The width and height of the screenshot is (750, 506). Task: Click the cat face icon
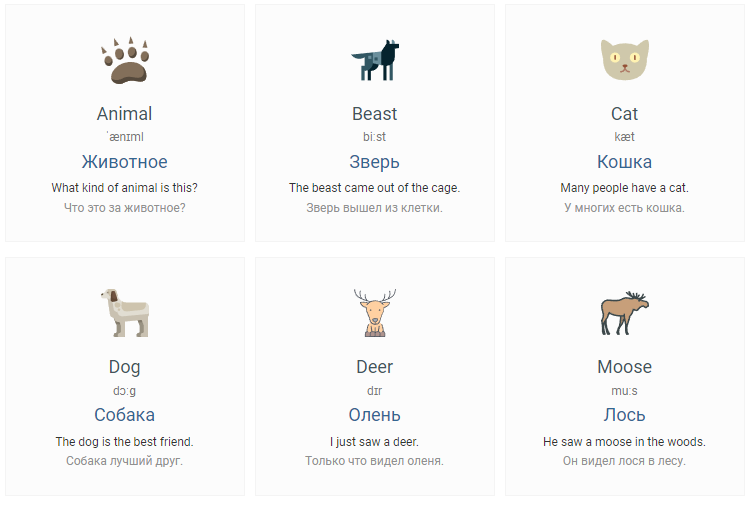(x=625, y=60)
